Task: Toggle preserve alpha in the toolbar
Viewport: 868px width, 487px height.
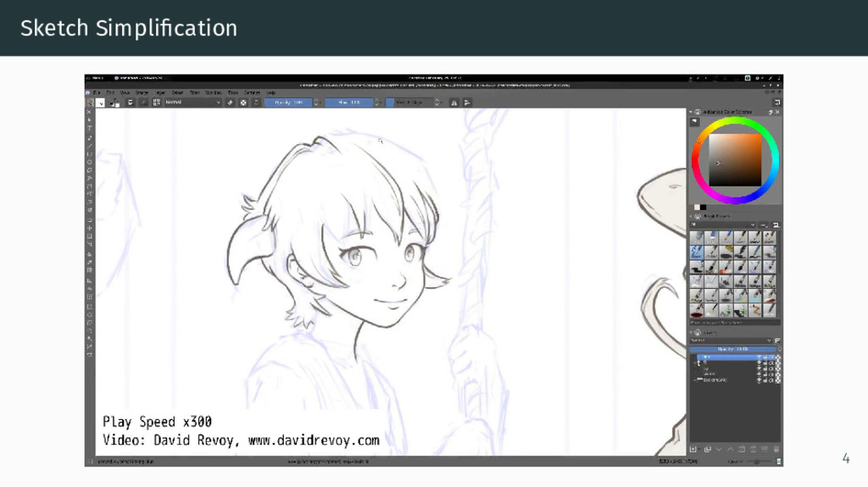Action: pos(243,102)
